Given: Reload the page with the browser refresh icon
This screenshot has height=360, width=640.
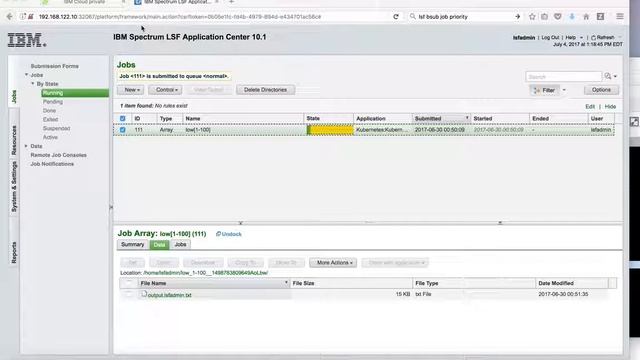Looking at the screenshot, I should pos(396,17).
